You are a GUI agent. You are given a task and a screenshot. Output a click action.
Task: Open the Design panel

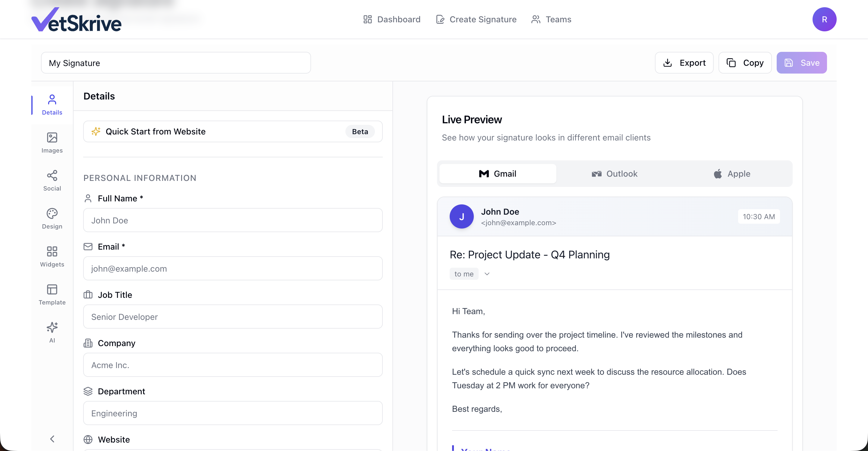(52, 218)
